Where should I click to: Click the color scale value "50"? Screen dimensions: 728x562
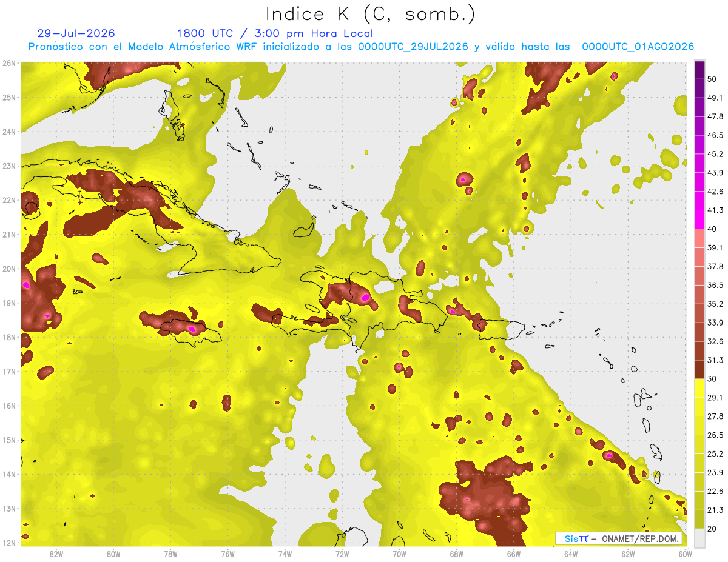713,80
